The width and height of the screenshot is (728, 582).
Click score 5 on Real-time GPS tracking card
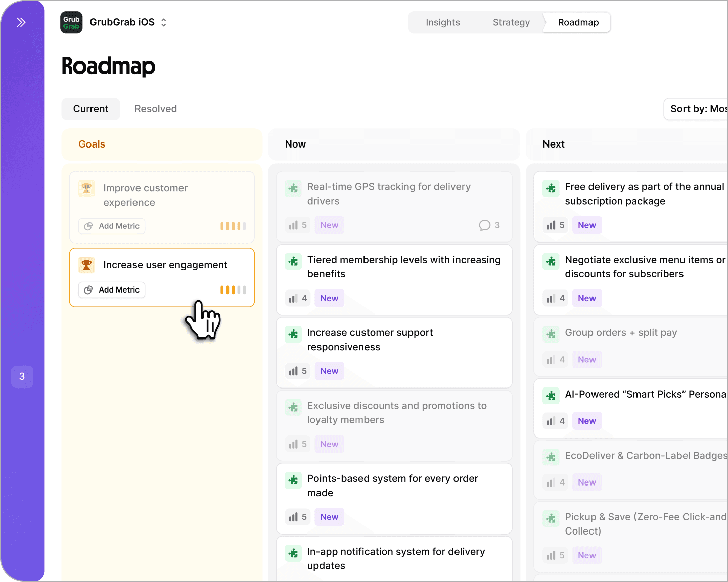[x=298, y=225]
